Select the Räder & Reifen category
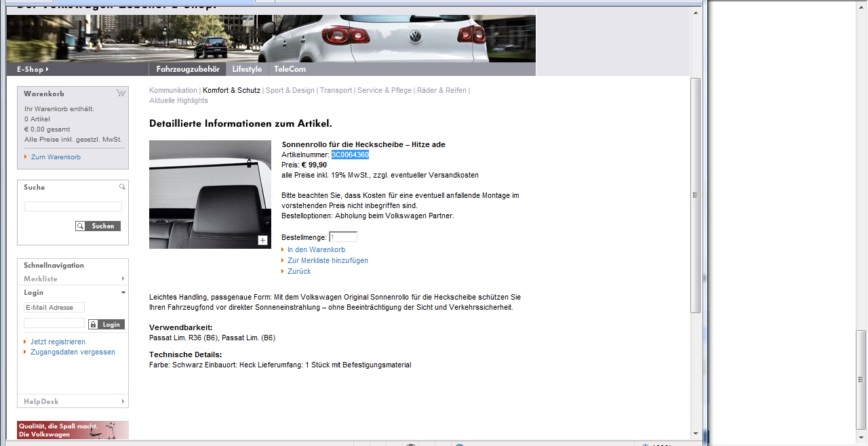This screenshot has width=868, height=446. (x=441, y=90)
